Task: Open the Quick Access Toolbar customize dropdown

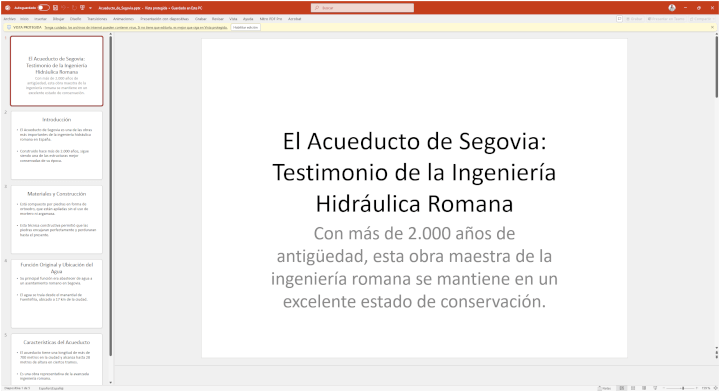Action: pos(90,8)
